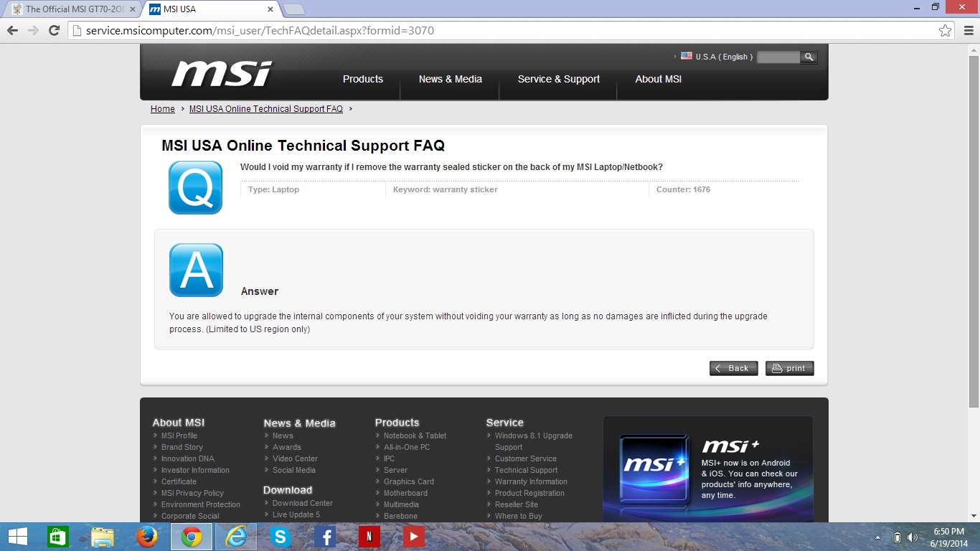Open Warranty Information footer link
Image resolution: width=980 pixels, height=551 pixels.
[x=531, y=481]
